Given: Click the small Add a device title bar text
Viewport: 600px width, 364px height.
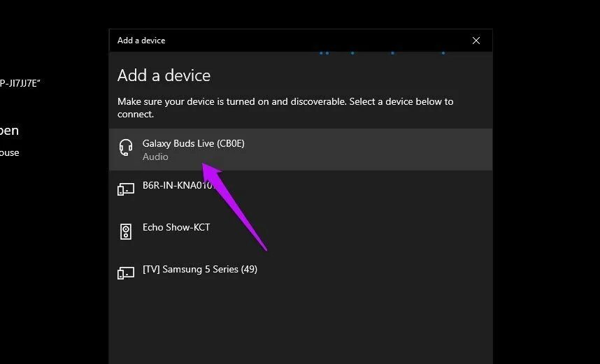Looking at the screenshot, I should pyautogui.click(x=141, y=41).
